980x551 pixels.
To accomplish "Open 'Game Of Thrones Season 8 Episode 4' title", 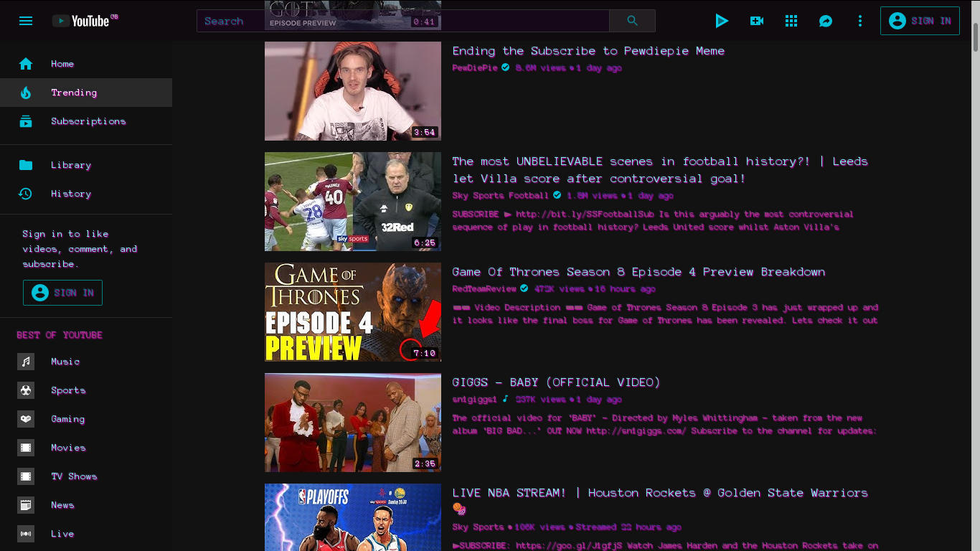I will (639, 272).
